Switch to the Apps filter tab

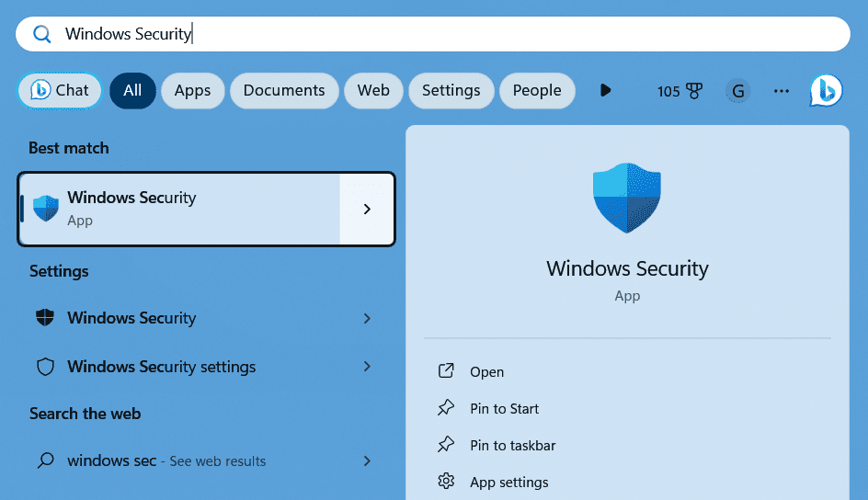pyautogui.click(x=192, y=90)
